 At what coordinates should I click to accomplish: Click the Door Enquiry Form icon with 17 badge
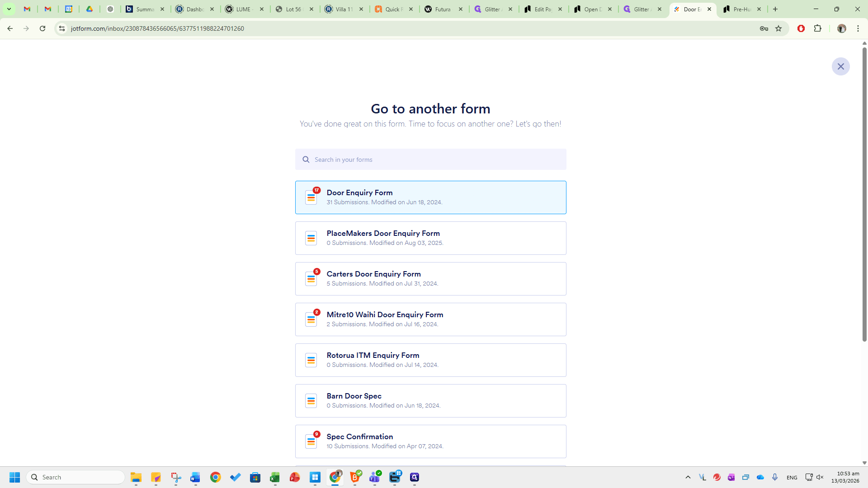point(311,197)
